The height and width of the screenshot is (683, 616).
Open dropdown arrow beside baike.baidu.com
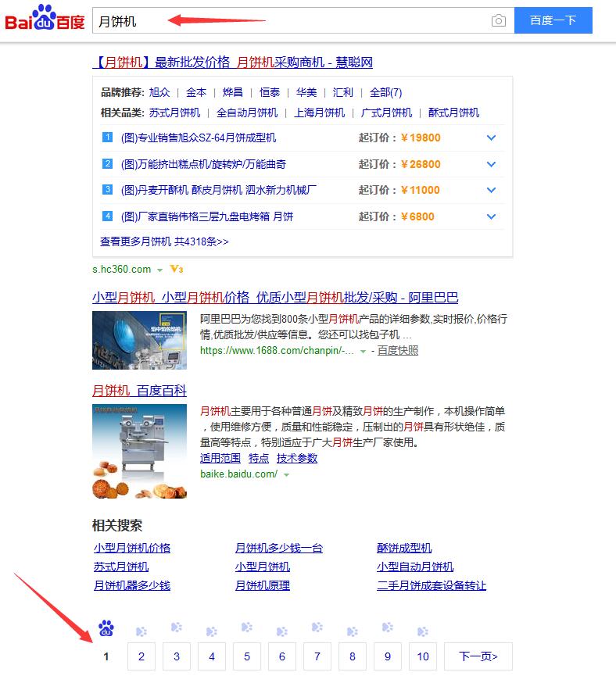[286, 475]
